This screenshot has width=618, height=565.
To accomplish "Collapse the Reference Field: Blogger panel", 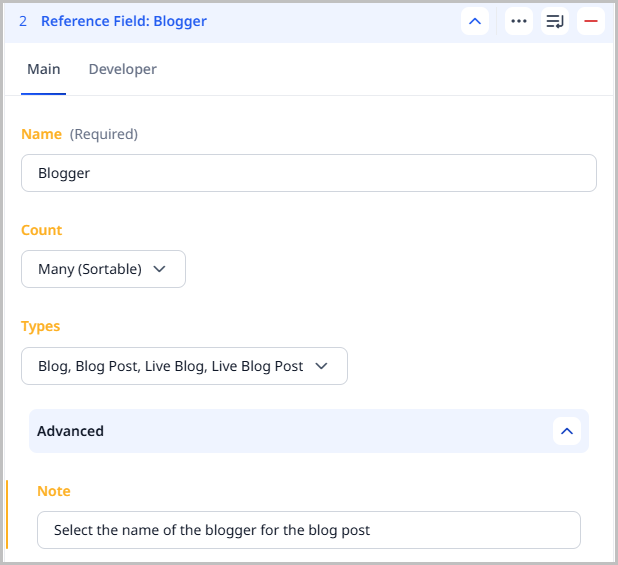I will pos(475,21).
